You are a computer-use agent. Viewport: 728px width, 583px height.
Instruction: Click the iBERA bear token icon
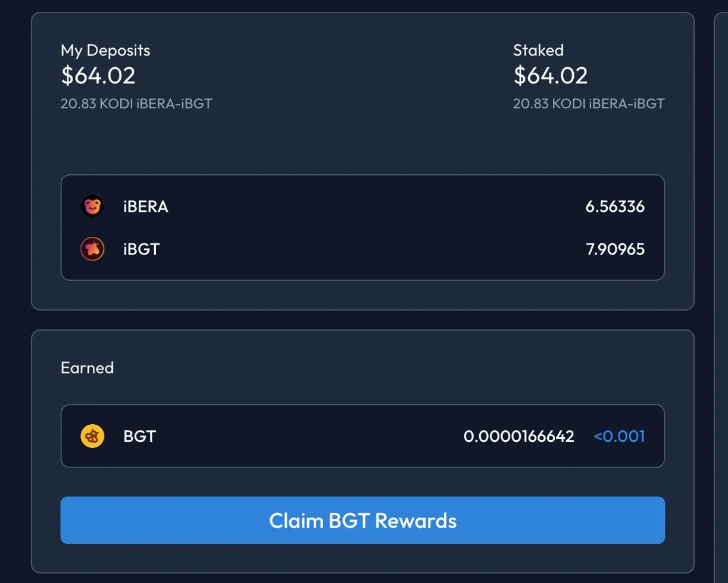(92, 206)
